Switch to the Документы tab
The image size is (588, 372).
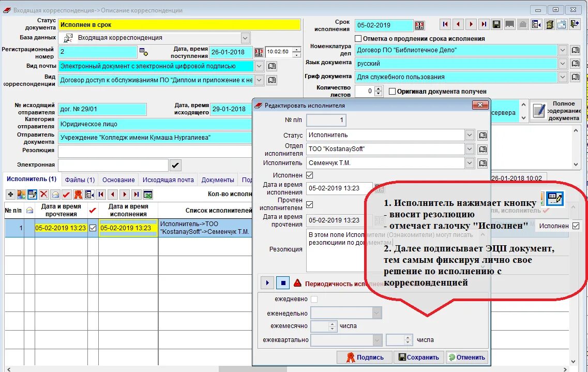218,180
